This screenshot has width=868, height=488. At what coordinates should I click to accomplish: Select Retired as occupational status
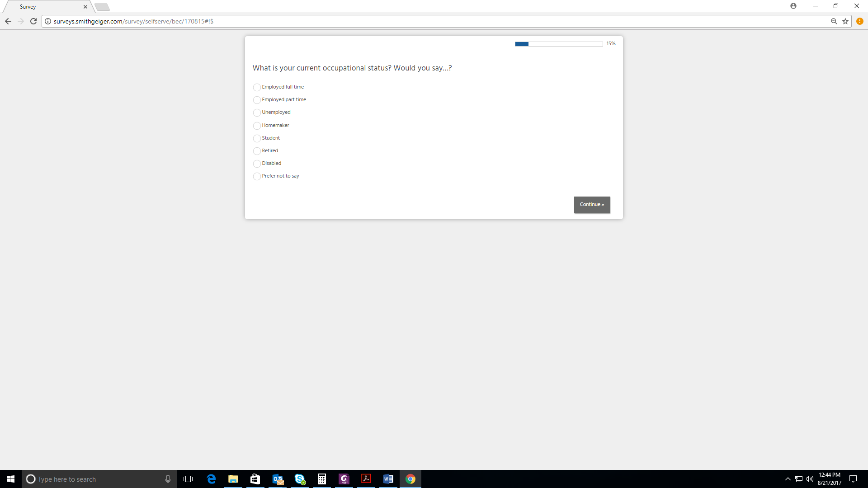coord(257,151)
